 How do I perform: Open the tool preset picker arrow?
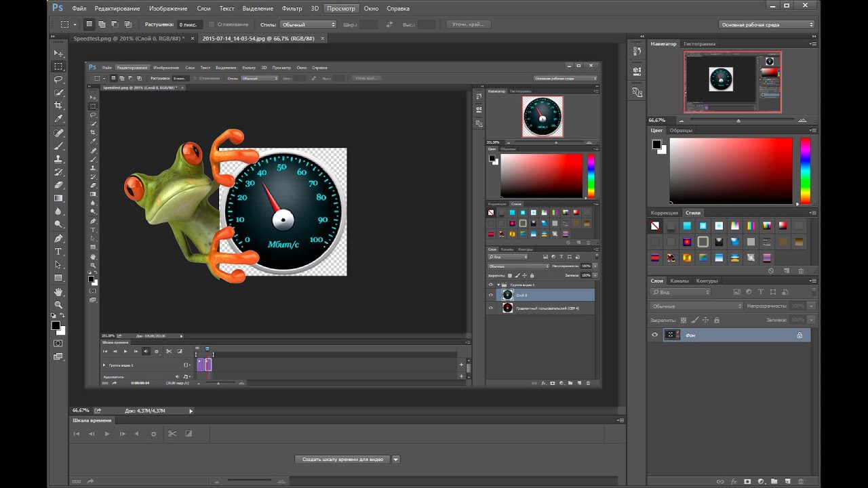coord(75,24)
